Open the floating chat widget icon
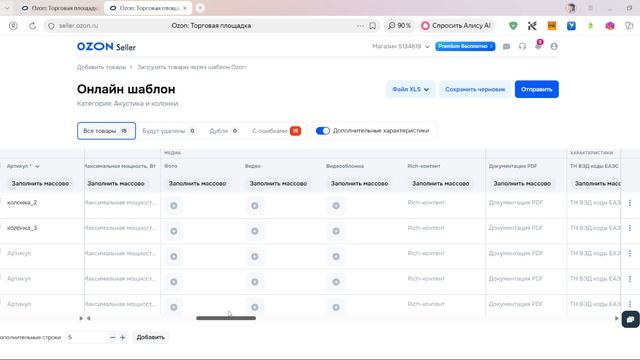The width and height of the screenshot is (640, 360). (x=631, y=320)
